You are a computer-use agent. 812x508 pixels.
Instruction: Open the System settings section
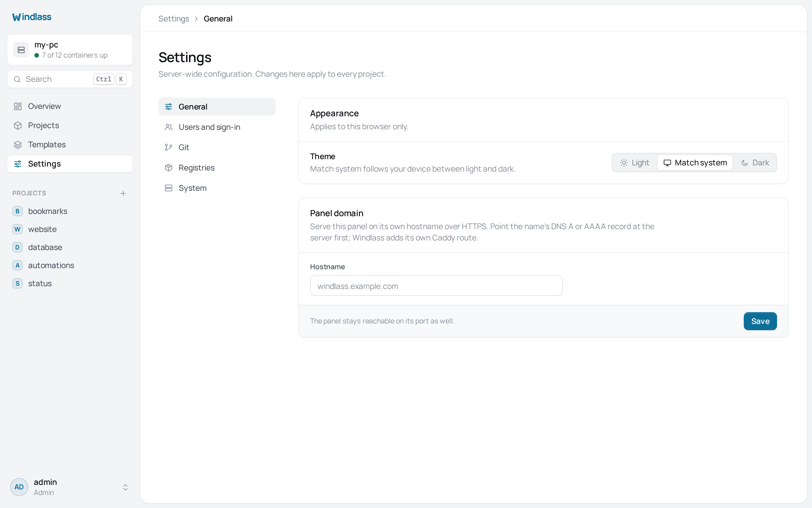click(217, 188)
